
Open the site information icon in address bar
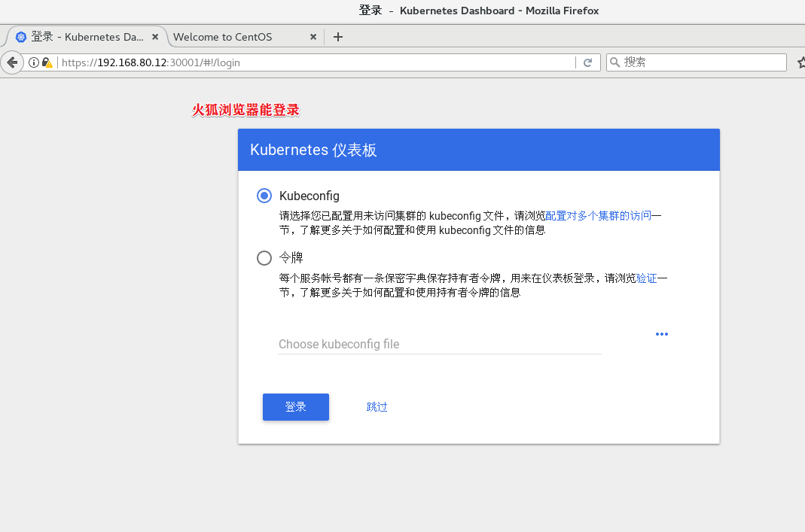[34, 62]
